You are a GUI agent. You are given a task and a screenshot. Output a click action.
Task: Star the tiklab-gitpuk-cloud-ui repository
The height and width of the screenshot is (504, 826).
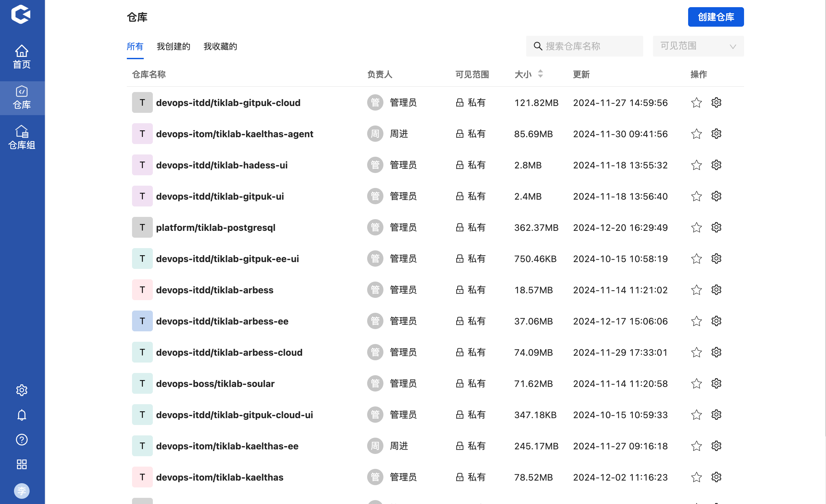coord(697,415)
